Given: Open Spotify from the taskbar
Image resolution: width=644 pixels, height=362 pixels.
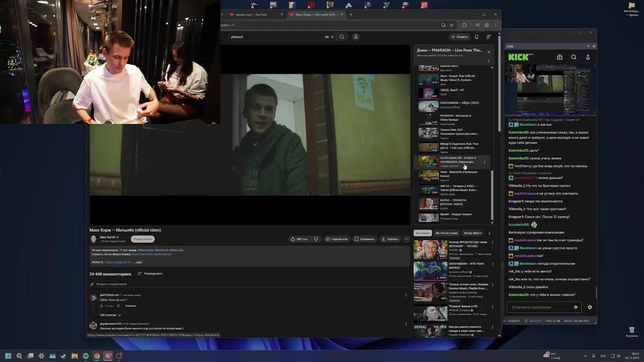Looking at the screenshot, I should click(x=86, y=356).
